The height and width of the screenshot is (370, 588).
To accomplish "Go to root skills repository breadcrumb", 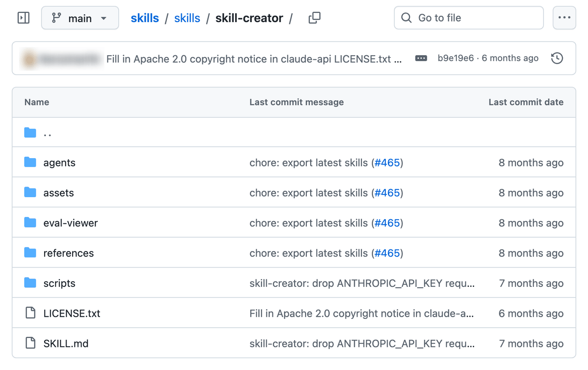I will point(145,18).
